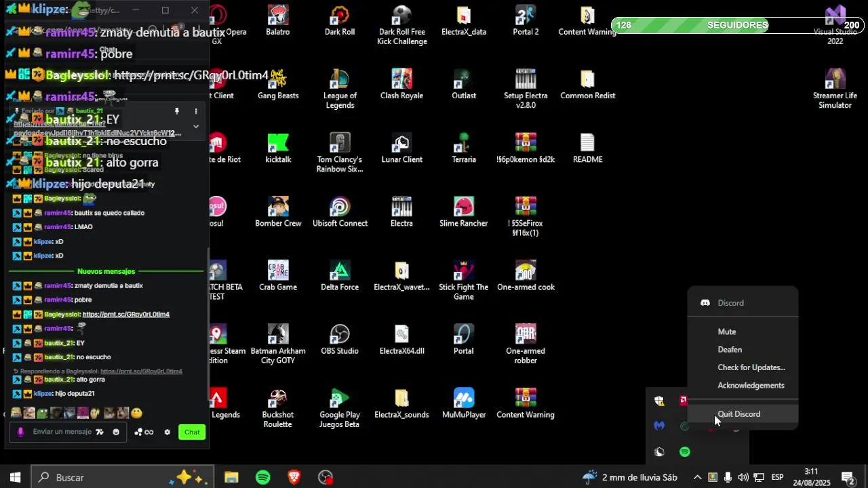Open the kicktalk desktop shortcut

278,148
